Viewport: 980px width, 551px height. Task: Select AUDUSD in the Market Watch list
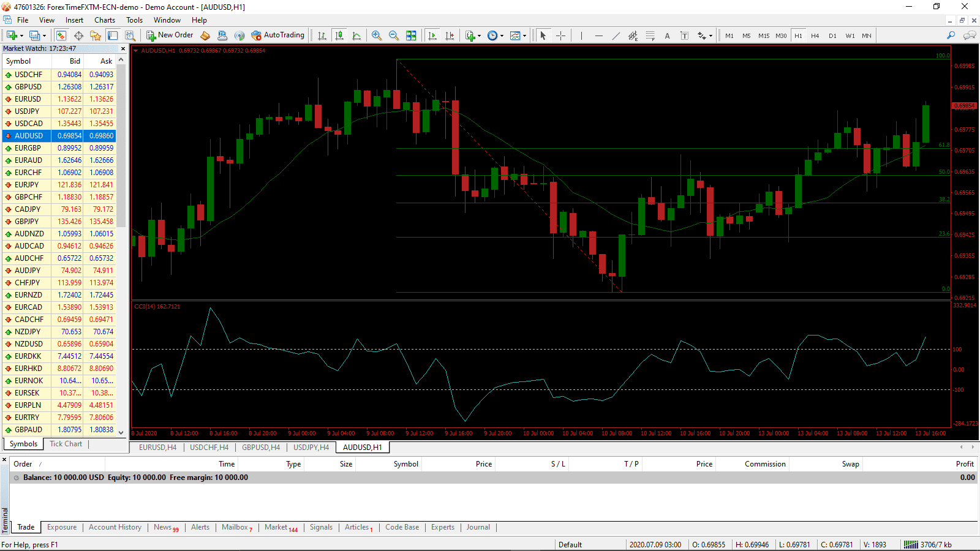pos(28,135)
